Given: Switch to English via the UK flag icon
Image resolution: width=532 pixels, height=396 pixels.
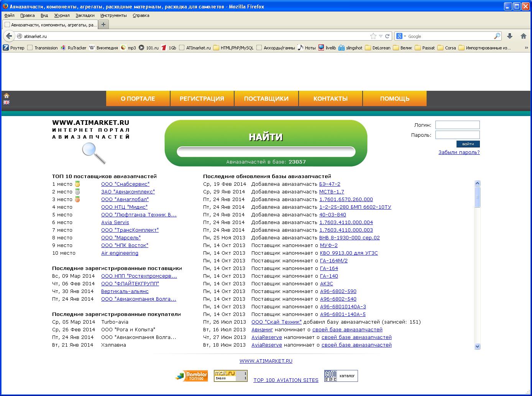Looking at the screenshot, I should 7,102.
